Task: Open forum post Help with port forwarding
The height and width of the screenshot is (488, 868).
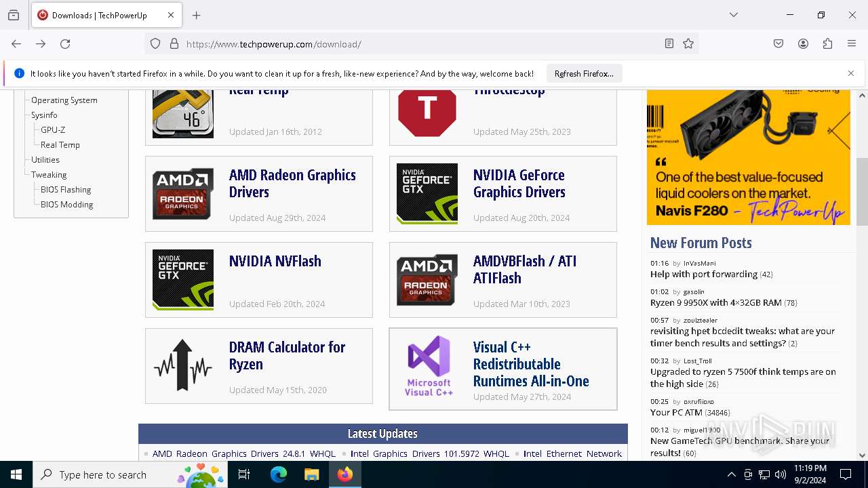Action: pyautogui.click(x=704, y=274)
